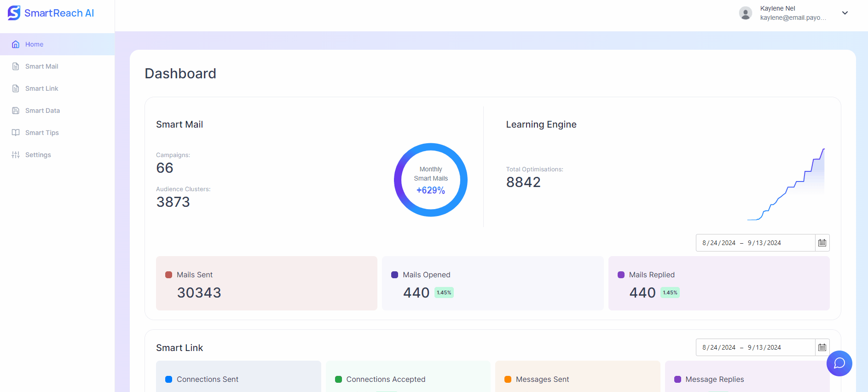This screenshot has height=392, width=868.
Task: Click the Kaylene Nel user name
Action: pyautogui.click(x=778, y=8)
